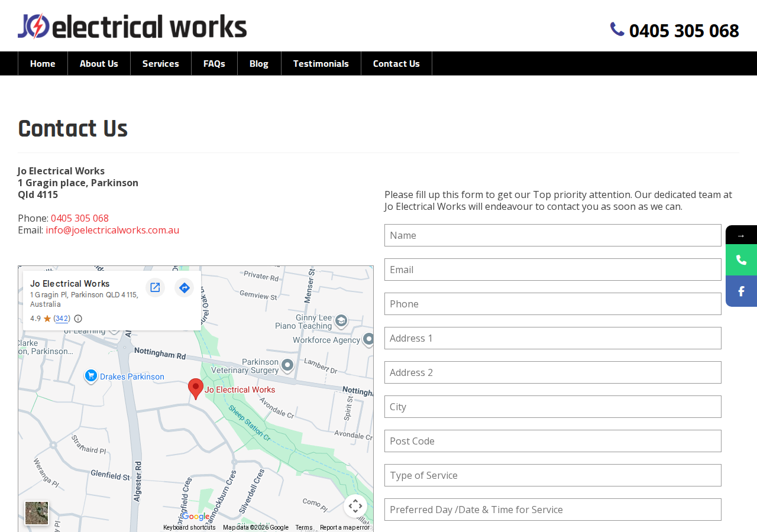This screenshot has height=532, width=757.
Task: Click the Algester Rd label on the map
Action: point(137,481)
